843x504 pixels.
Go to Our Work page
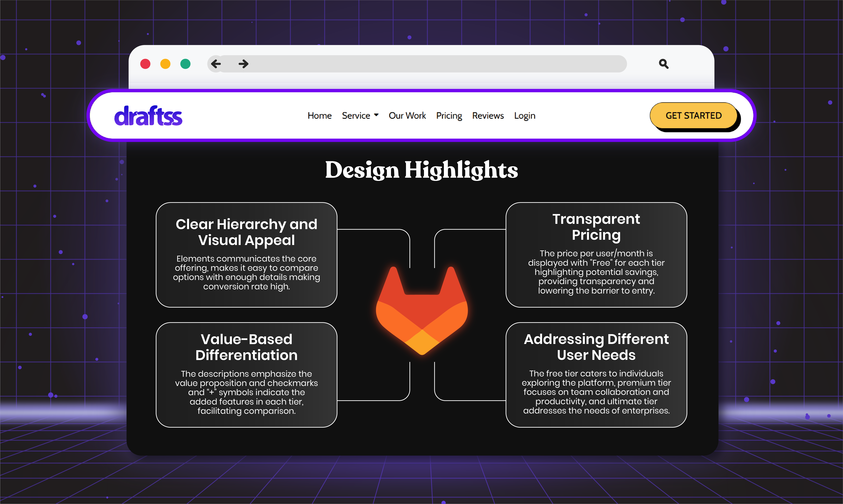tap(407, 116)
